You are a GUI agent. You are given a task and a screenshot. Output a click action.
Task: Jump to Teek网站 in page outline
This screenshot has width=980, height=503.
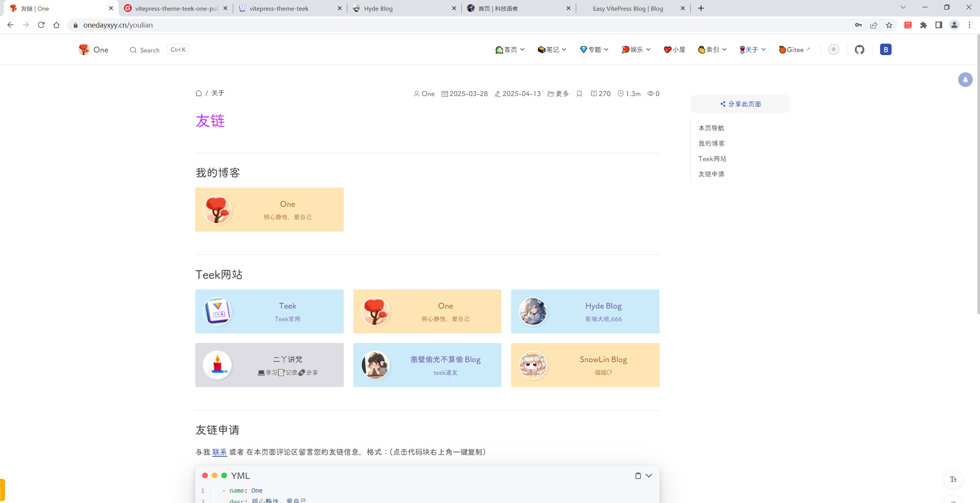coord(712,159)
